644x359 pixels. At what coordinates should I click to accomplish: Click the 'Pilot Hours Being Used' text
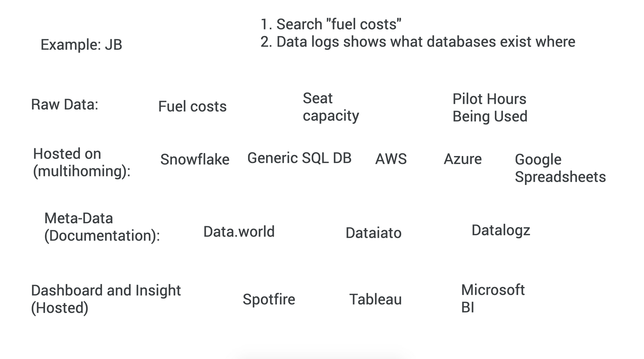click(490, 108)
